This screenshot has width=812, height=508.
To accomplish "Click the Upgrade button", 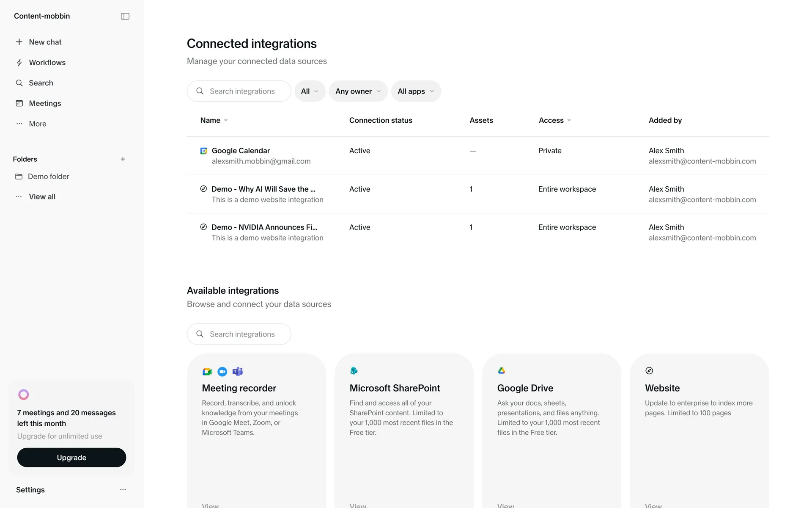I will point(71,458).
